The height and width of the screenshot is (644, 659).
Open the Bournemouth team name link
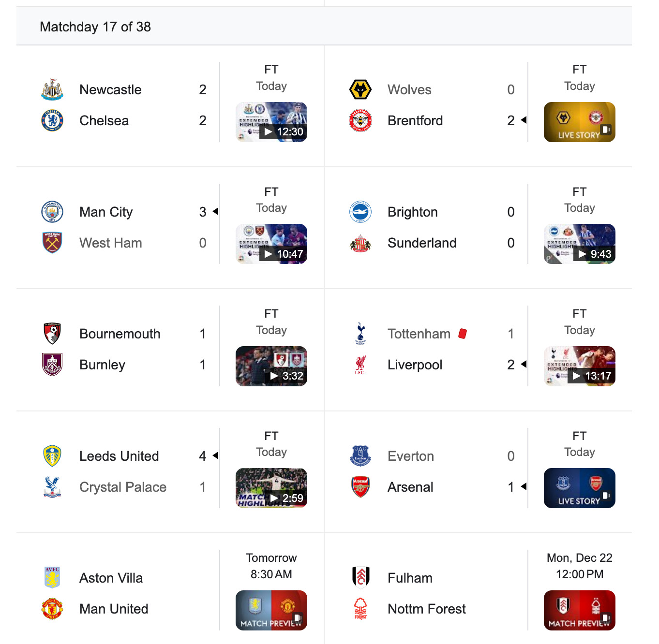(120, 334)
